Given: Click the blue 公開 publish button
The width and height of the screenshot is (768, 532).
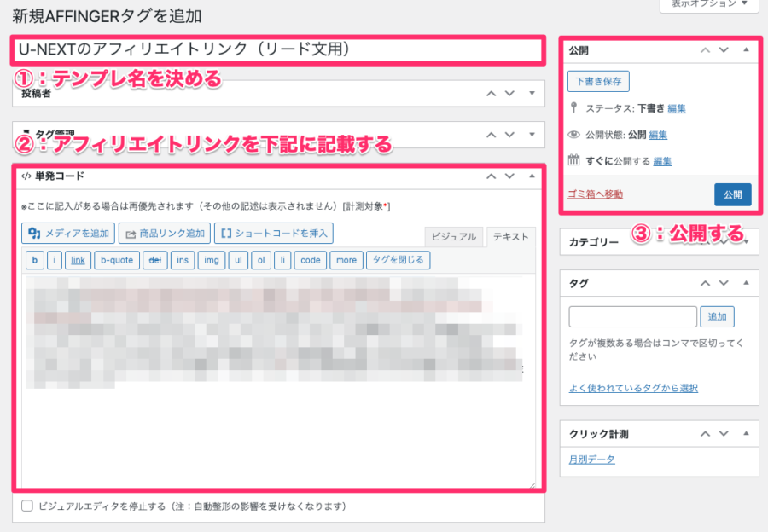Looking at the screenshot, I should point(733,194).
